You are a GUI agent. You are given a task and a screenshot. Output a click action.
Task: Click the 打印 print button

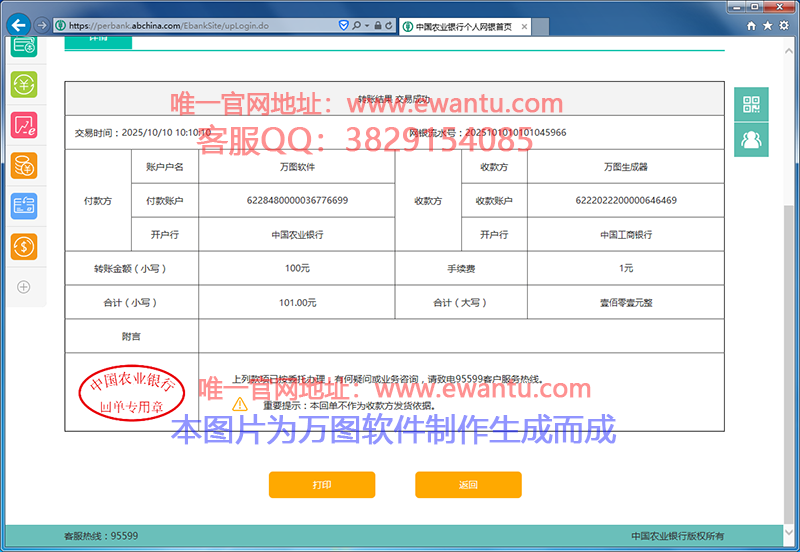(x=322, y=485)
